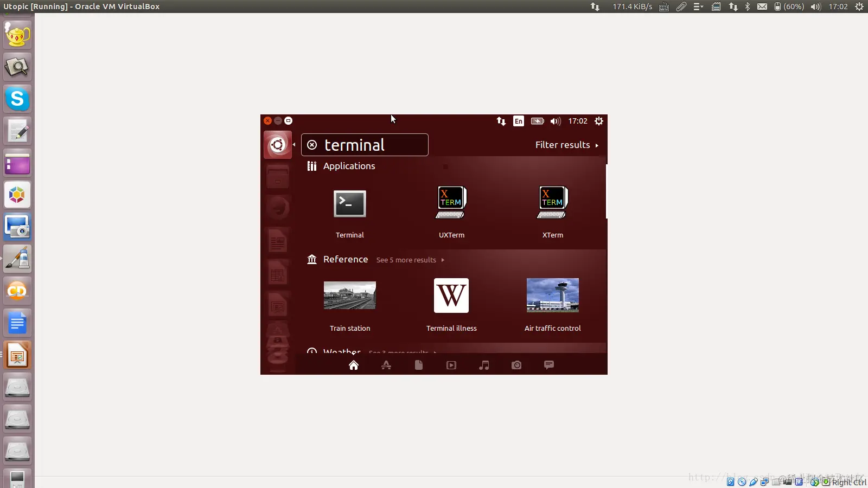Switch to the Files lens in Dash
This screenshot has width=868, height=488.
(419, 365)
